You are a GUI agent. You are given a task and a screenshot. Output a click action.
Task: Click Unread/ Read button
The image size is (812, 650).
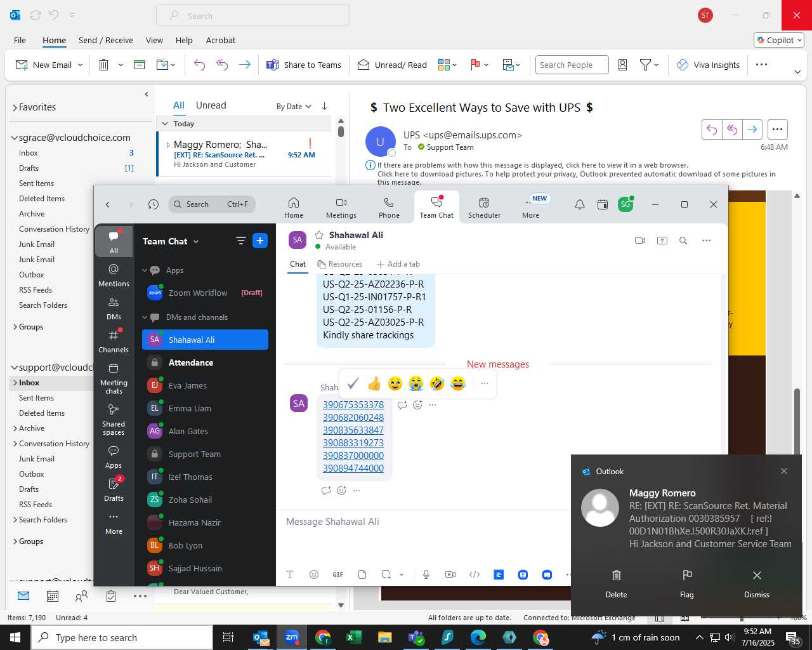[x=392, y=65]
